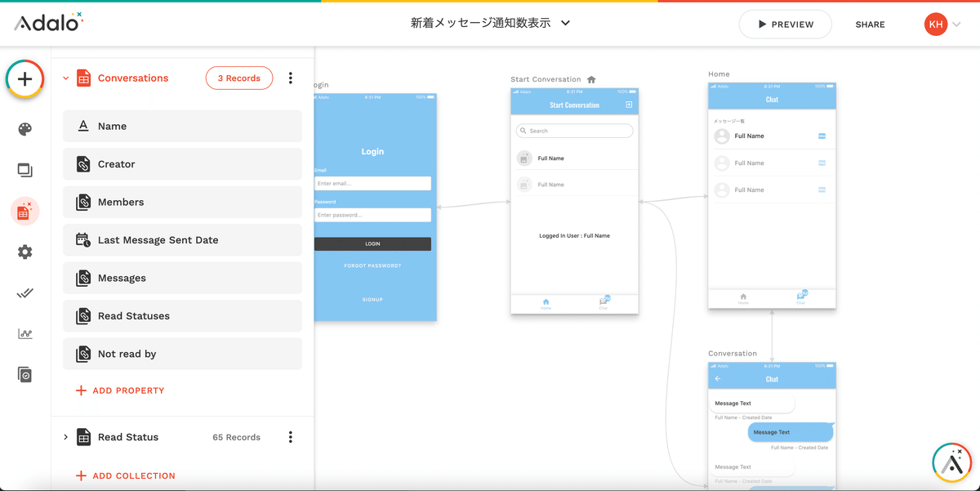Viewport: 980px width, 491px height.
Task: Open the Screens icon in sidebar
Action: 25,171
